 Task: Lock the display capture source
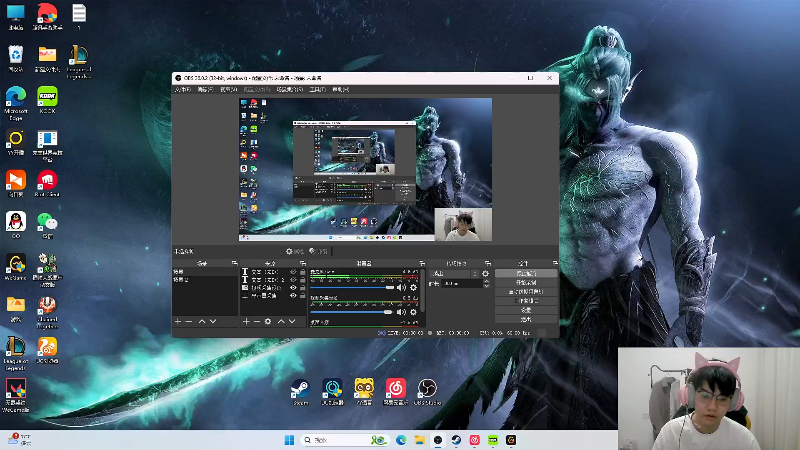[303, 295]
